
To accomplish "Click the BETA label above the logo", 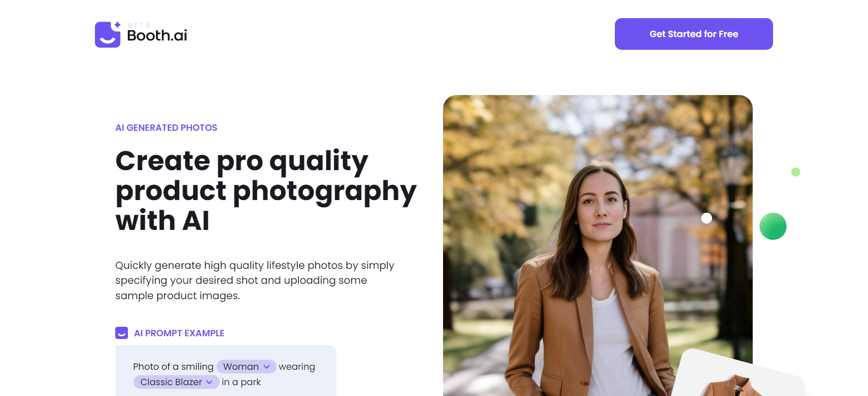I will (139, 25).
